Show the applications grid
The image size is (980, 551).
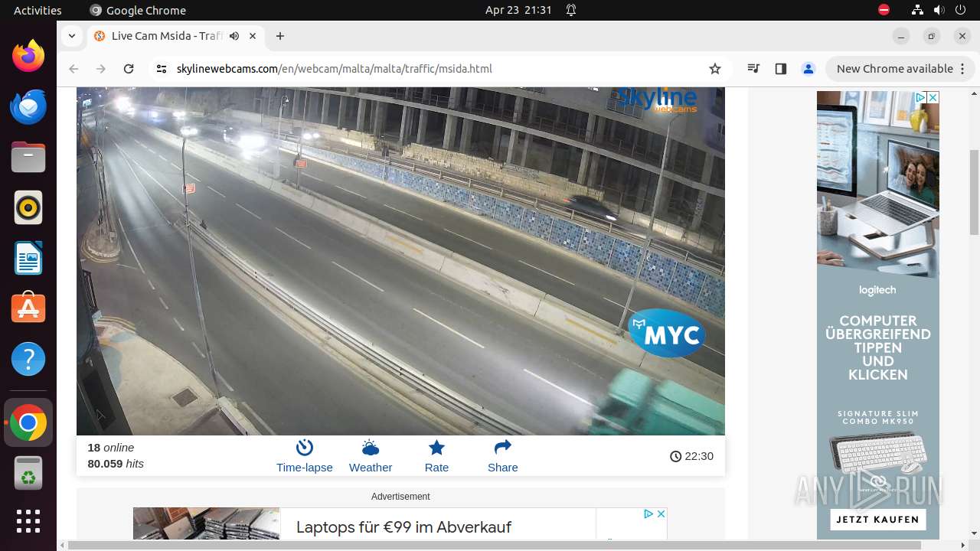tap(28, 521)
